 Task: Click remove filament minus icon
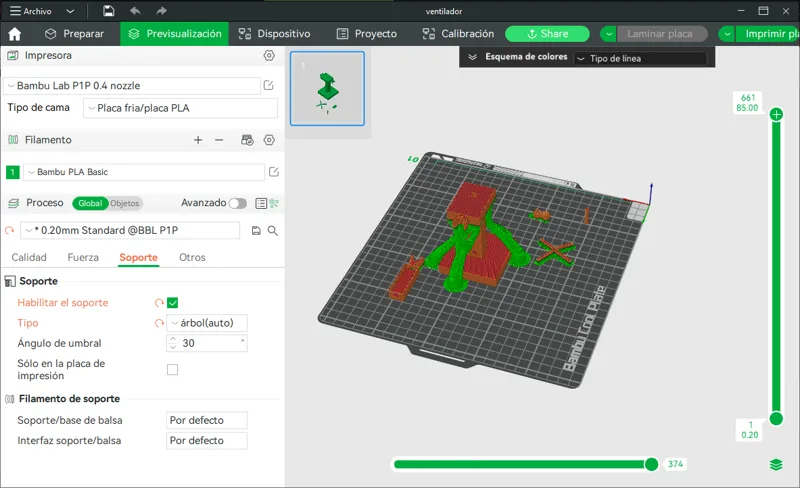[219, 140]
